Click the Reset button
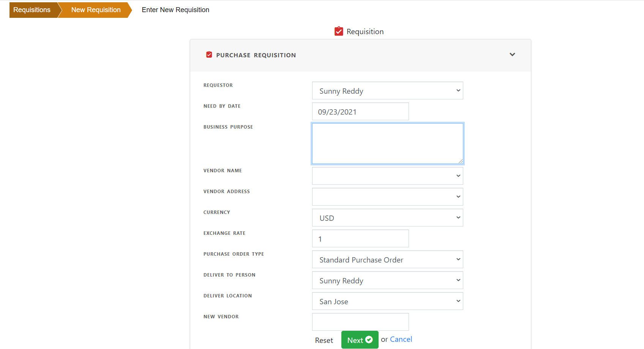This screenshot has height=349, width=644. (x=324, y=340)
